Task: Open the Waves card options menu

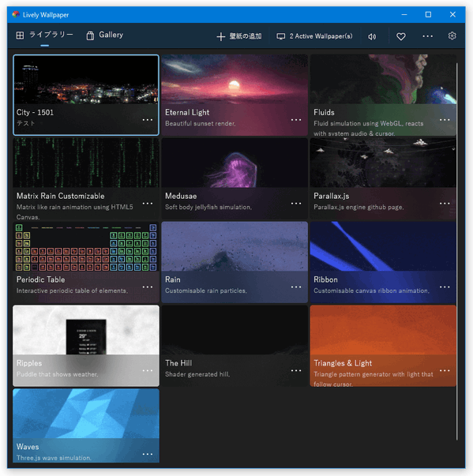Action: 148,454
